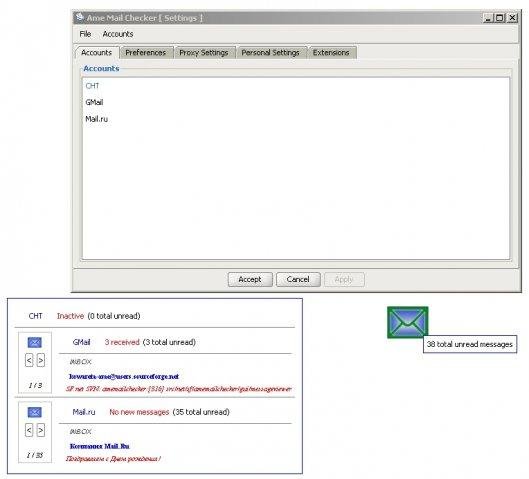The image size is (529, 479).
Task: Click the '(0 total unread)' text
Action: tap(114, 316)
